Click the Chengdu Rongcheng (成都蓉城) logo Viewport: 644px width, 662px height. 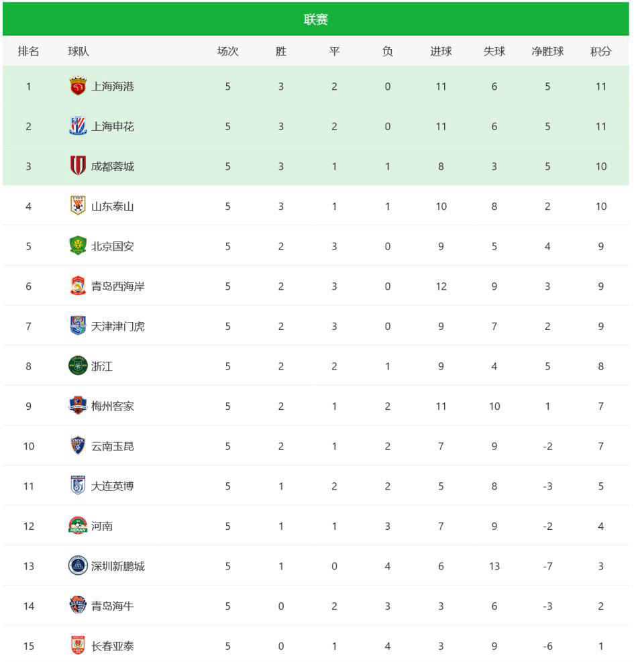point(78,166)
